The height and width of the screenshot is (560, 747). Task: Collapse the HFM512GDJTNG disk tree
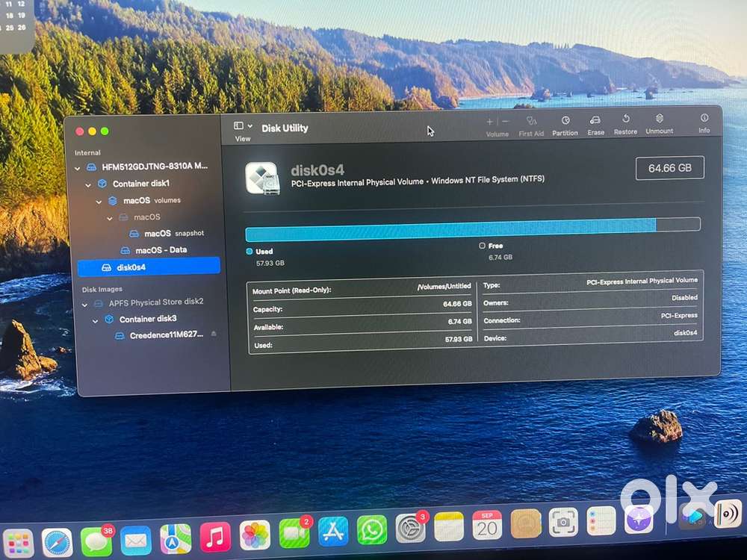(78, 168)
